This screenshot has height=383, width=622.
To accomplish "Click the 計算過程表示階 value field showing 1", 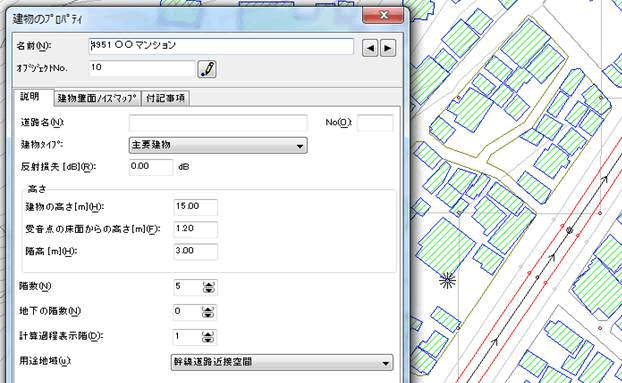I will (x=188, y=337).
